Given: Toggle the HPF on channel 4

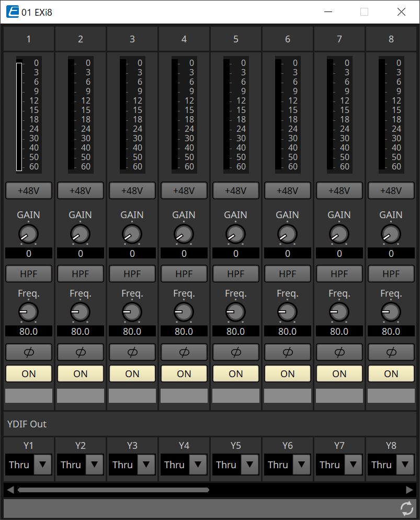Looking at the screenshot, I should coord(184,274).
